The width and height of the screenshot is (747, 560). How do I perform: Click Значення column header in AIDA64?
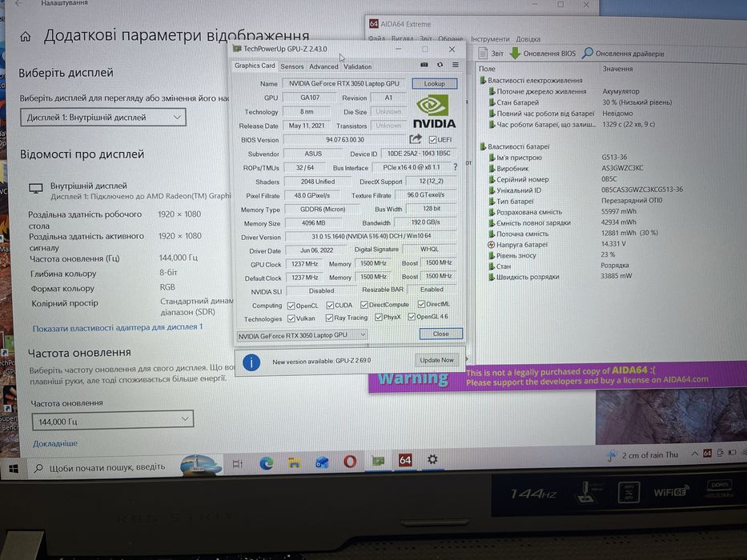pyautogui.click(x=618, y=69)
